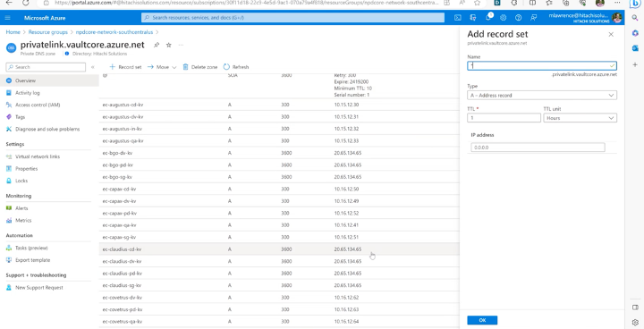Refresh the record set list
The height and width of the screenshot is (329, 644).
click(x=236, y=67)
